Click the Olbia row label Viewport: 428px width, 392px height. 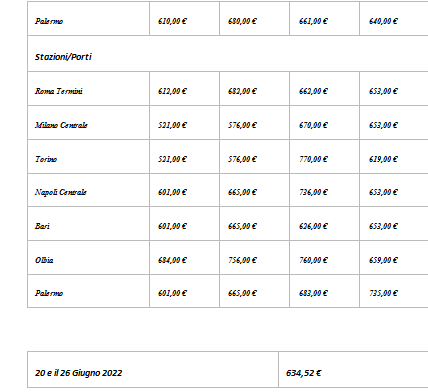pos(44,260)
